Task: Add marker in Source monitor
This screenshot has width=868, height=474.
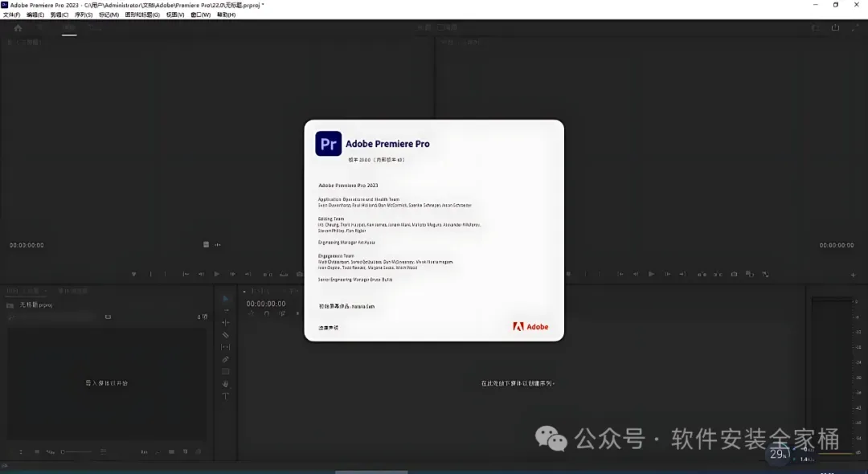Action: coord(134,274)
